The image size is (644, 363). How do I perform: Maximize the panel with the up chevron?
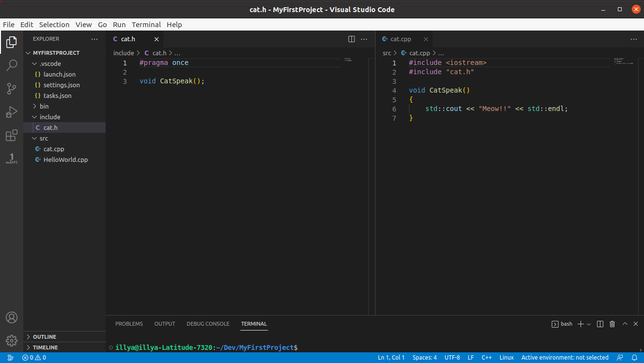625,324
